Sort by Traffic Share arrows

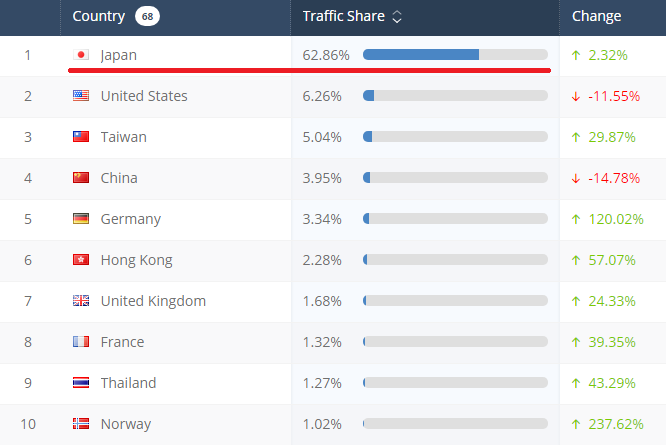coord(397,17)
